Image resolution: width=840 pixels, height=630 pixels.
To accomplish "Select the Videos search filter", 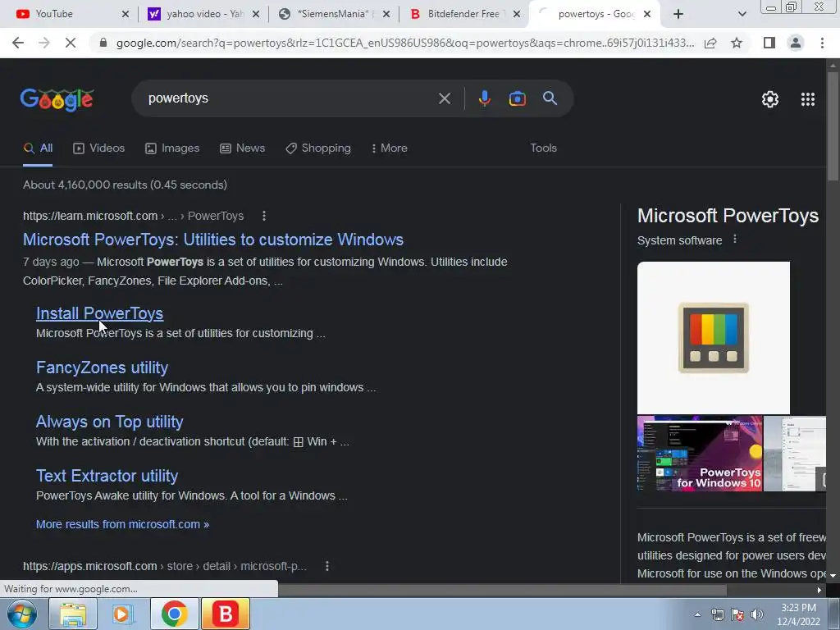I will (99, 148).
